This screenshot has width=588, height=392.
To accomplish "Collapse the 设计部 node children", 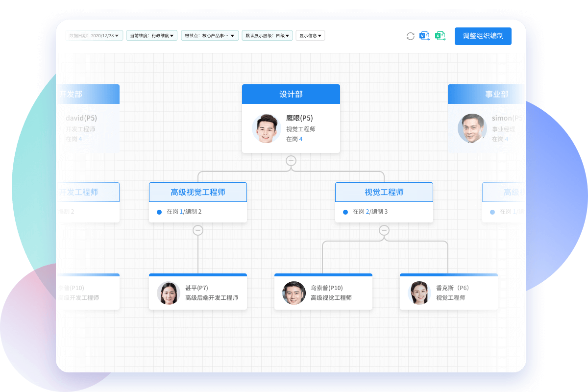I will pos(291,161).
